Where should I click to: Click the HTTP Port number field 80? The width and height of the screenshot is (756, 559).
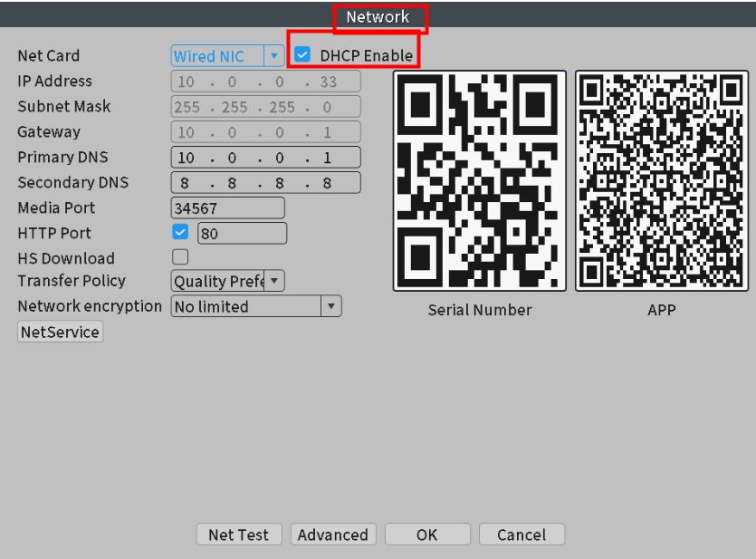(242, 234)
